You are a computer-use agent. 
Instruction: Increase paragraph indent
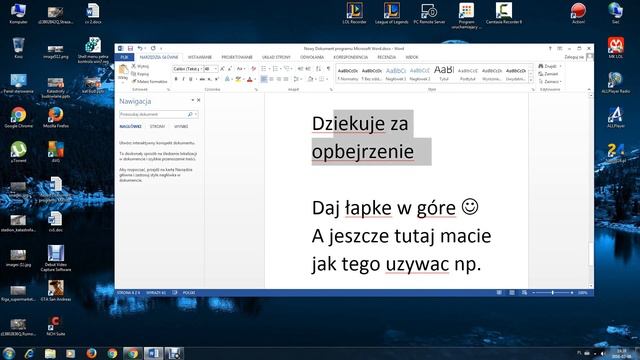(x=308, y=69)
